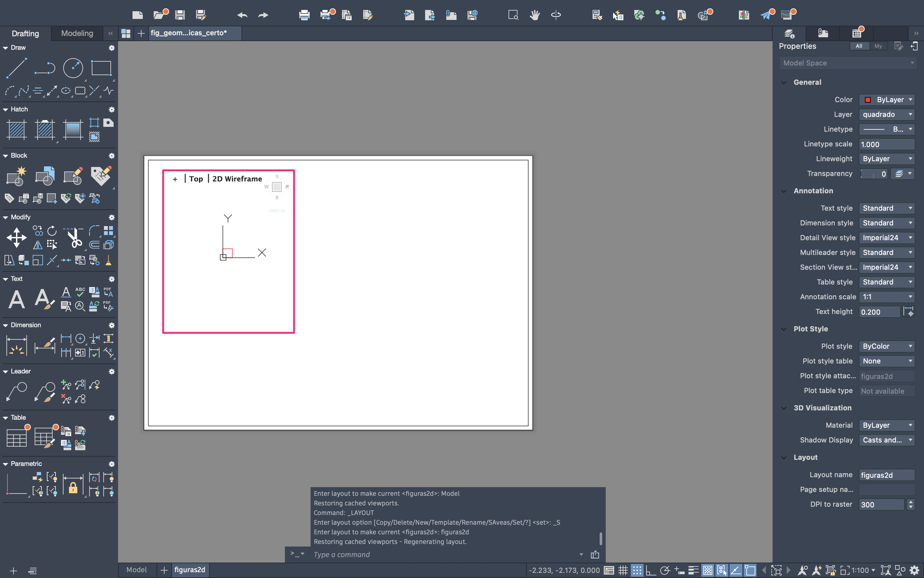Click the DPI to raster stepper arrows

[911, 504]
